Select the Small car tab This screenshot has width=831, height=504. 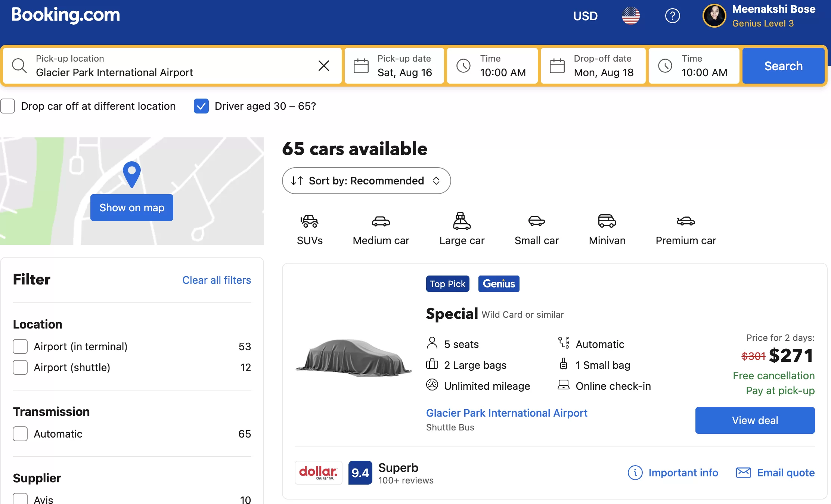click(536, 230)
